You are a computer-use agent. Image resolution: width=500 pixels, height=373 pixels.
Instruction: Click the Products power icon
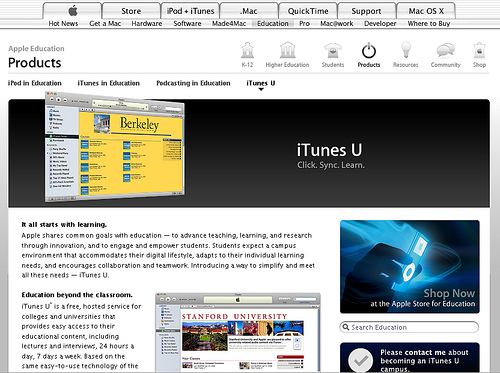point(369,50)
